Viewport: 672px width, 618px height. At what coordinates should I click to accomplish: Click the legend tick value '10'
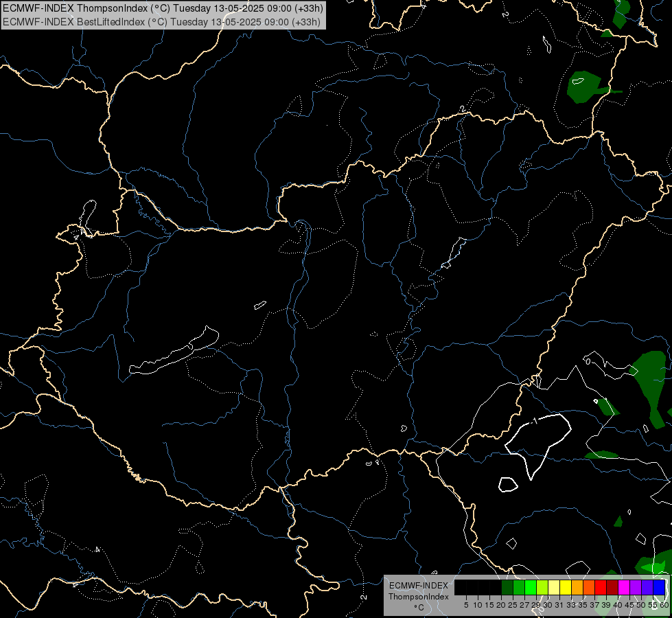click(x=478, y=605)
